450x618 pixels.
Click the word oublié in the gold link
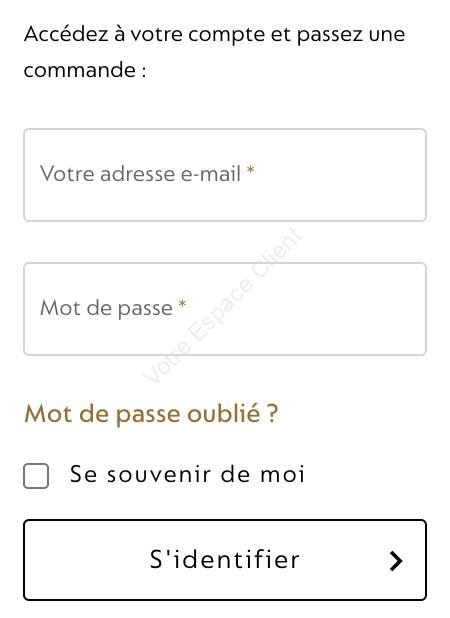(x=223, y=413)
